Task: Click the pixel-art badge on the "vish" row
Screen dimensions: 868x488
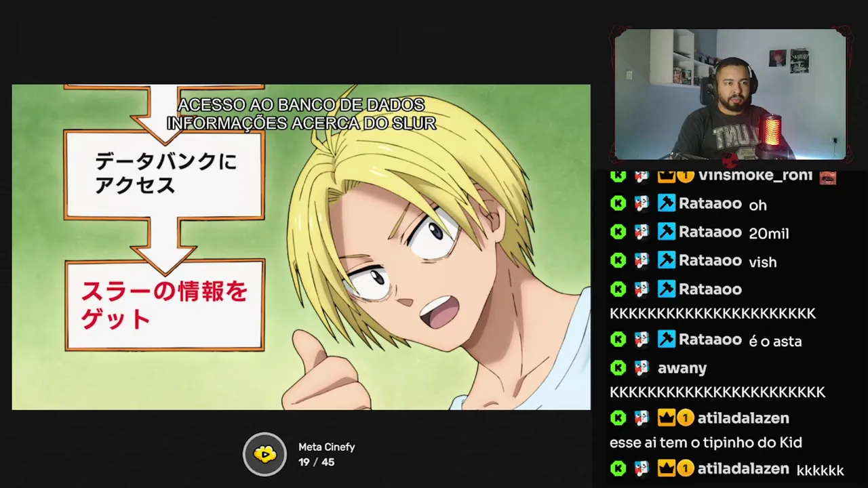Action: pos(642,260)
